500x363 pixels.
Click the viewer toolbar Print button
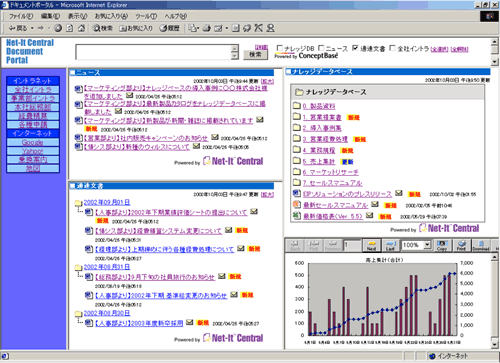click(x=461, y=245)
